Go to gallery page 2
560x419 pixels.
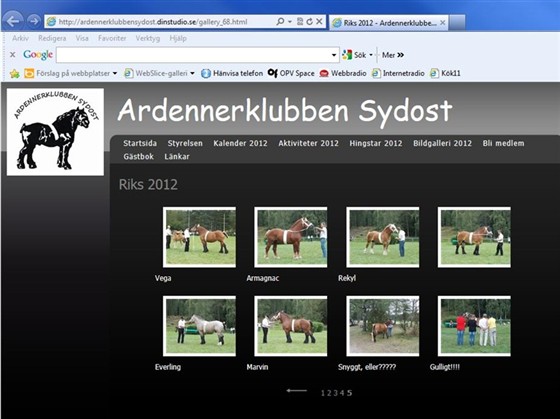tap(329, 393)
